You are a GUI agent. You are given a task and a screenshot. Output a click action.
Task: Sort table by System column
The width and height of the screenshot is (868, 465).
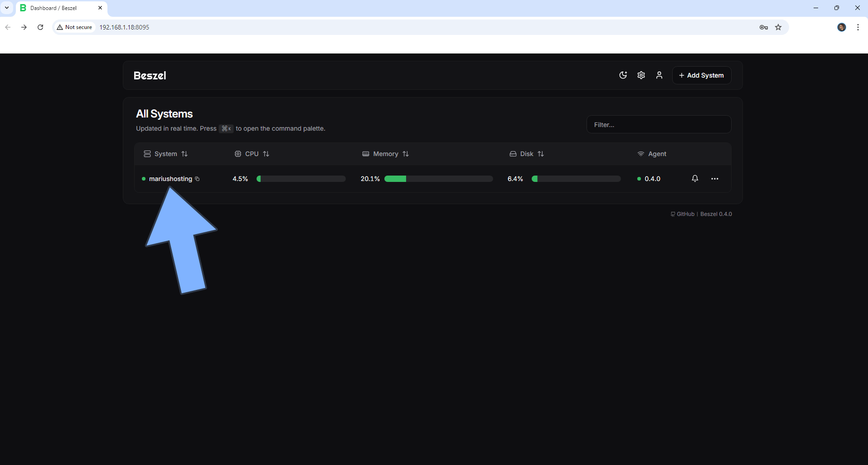click(x=166, y=154)
